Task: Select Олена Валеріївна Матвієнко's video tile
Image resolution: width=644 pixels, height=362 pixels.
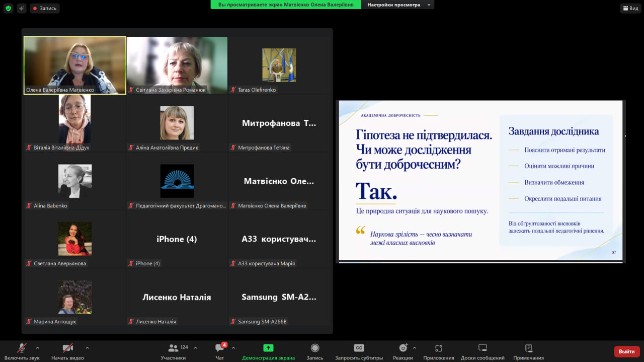Action: 75,65
